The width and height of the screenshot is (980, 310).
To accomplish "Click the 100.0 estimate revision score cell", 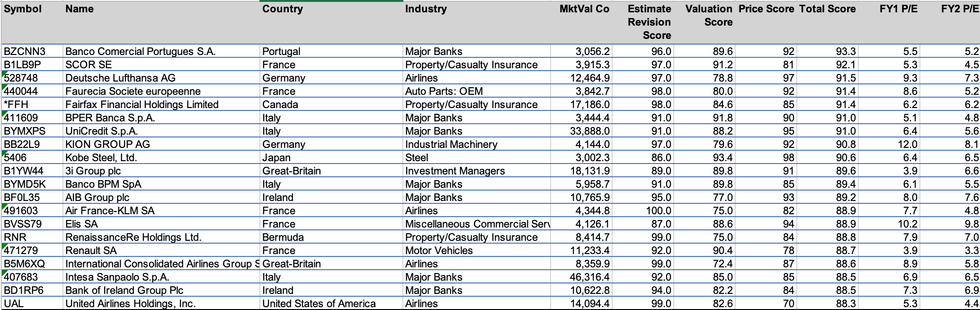I will (x=642, y=210).
